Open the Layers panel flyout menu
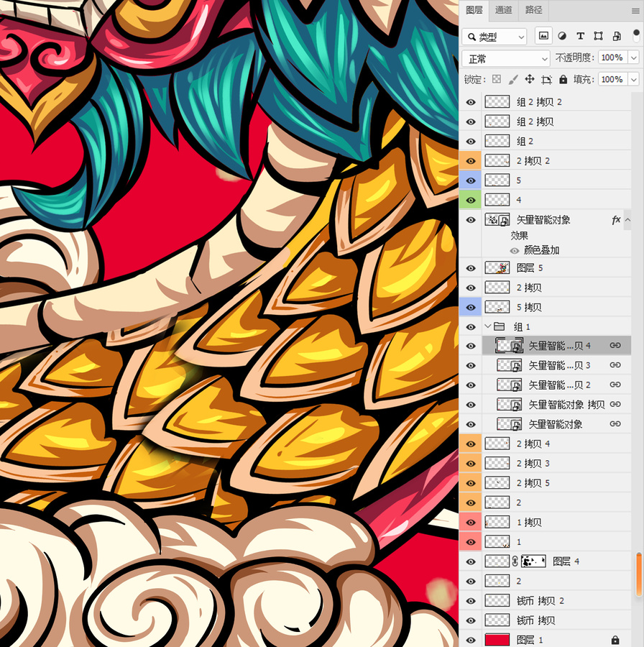The image size is (644, 647). pyautogui.click(x=635, y=11)
